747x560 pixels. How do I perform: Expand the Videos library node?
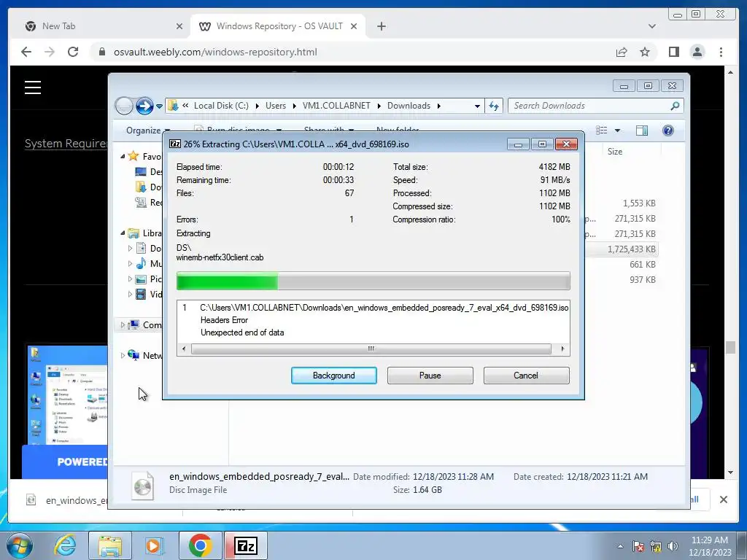[130, 295]
